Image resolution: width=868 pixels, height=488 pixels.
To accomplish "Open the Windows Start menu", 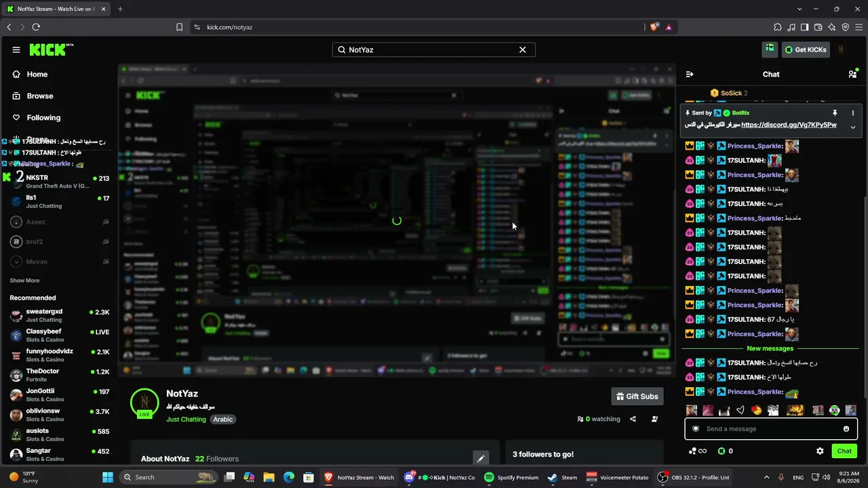I will tap(107, 477).
